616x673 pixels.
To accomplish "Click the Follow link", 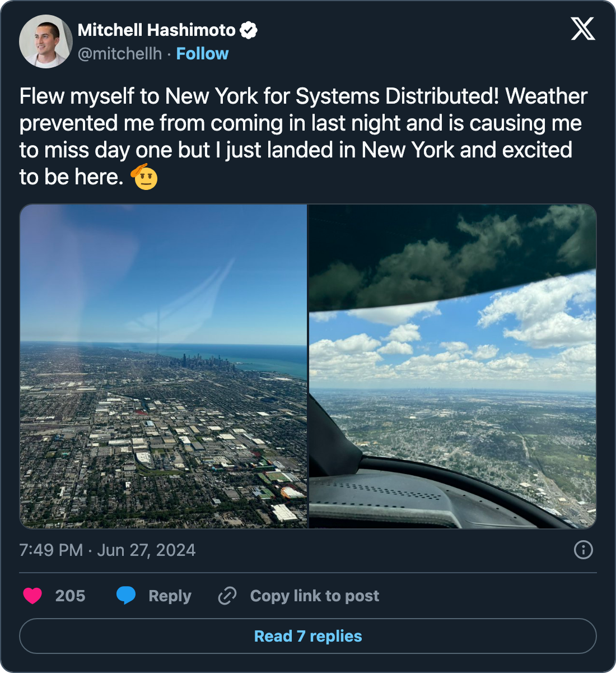I will click(x=202, y=53).
